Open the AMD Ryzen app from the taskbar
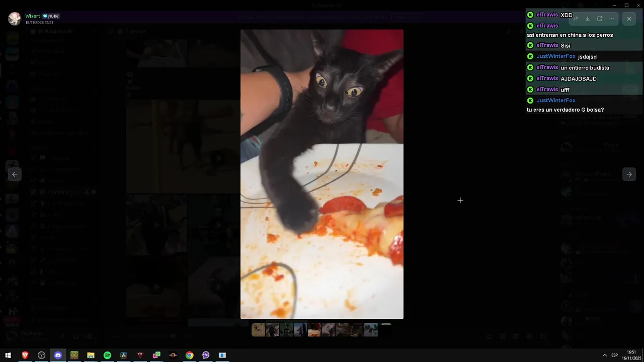Screen dimensions: 644x362 tap(173, 355)
